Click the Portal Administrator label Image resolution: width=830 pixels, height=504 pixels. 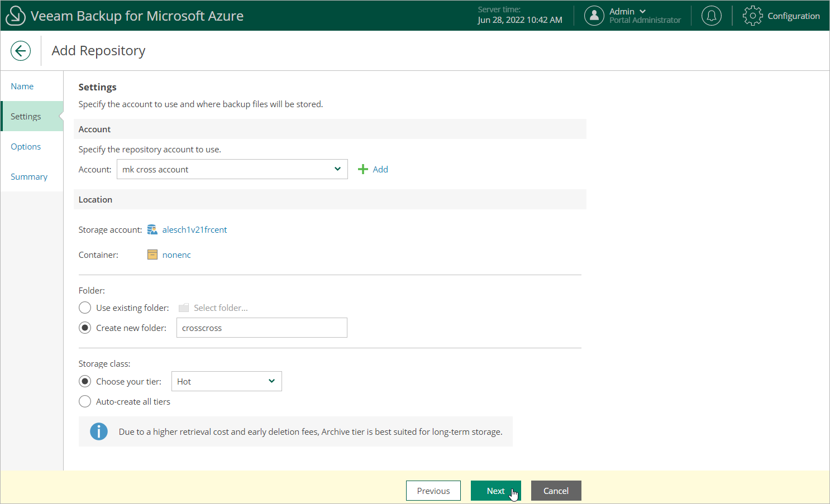tap(645, 20)
